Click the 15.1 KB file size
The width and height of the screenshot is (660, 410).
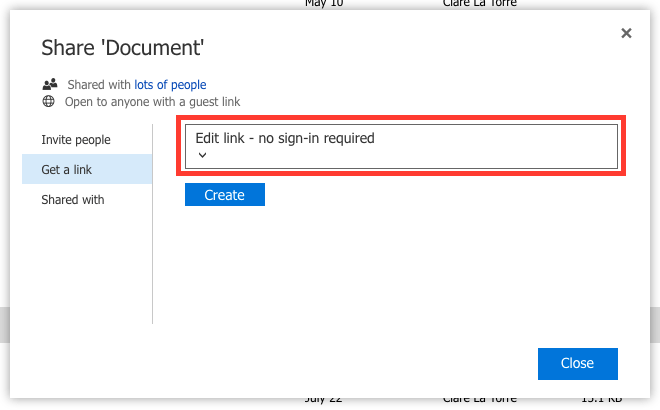tap(600, 399)
